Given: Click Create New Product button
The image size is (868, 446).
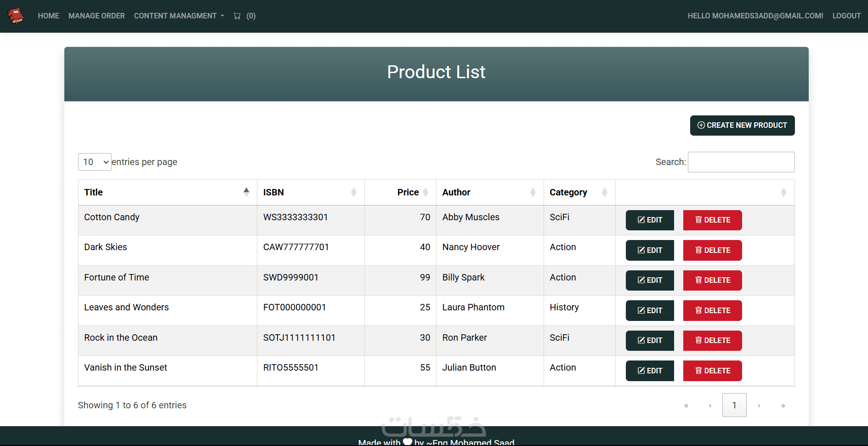Looking at the screenshot, I should click(742, 126).
